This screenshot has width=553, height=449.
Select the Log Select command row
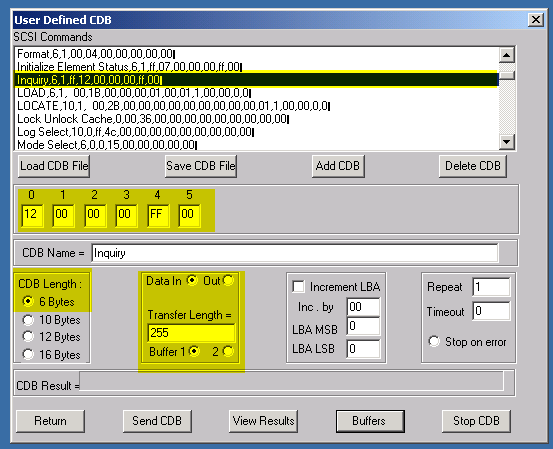(x=256, y=132)
